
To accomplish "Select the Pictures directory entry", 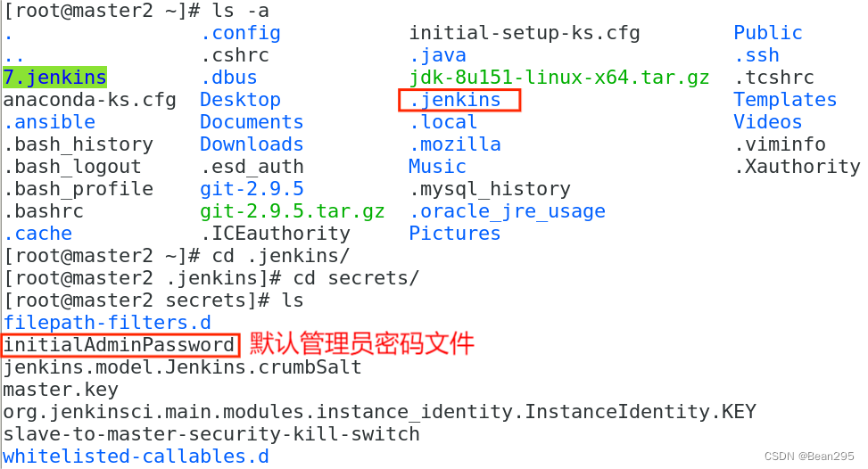I will 455,234.
